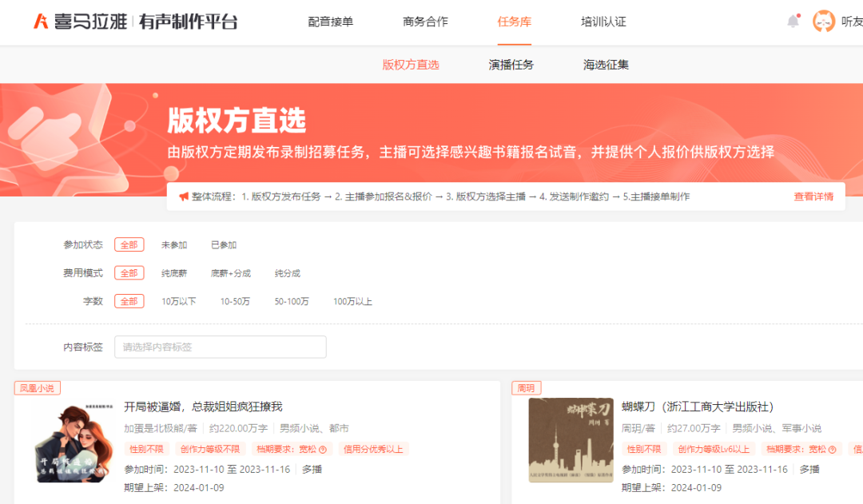Filter fee mode by 纯分成
This screenshot has height=504, width=863.
(288, 273)
